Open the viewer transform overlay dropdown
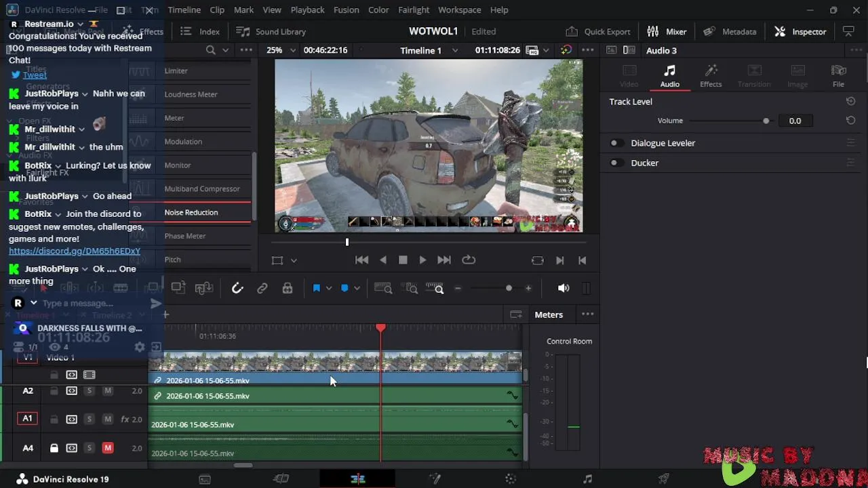Viewport: 868px width, 488px height. (x=294, y=260)
